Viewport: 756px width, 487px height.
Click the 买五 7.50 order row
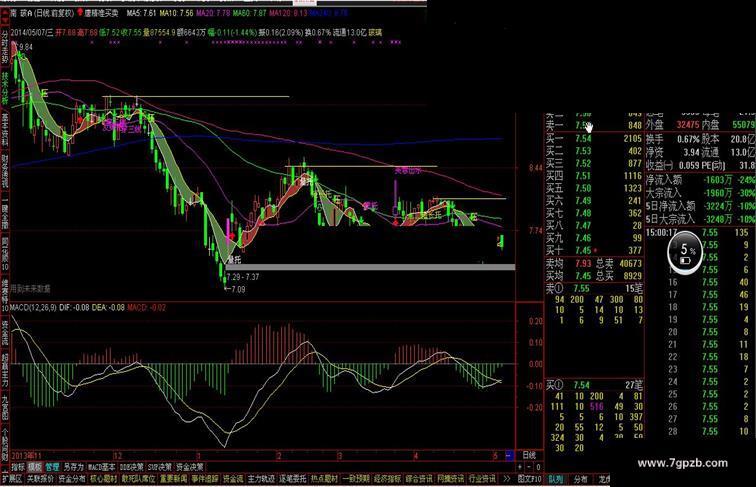594,188
